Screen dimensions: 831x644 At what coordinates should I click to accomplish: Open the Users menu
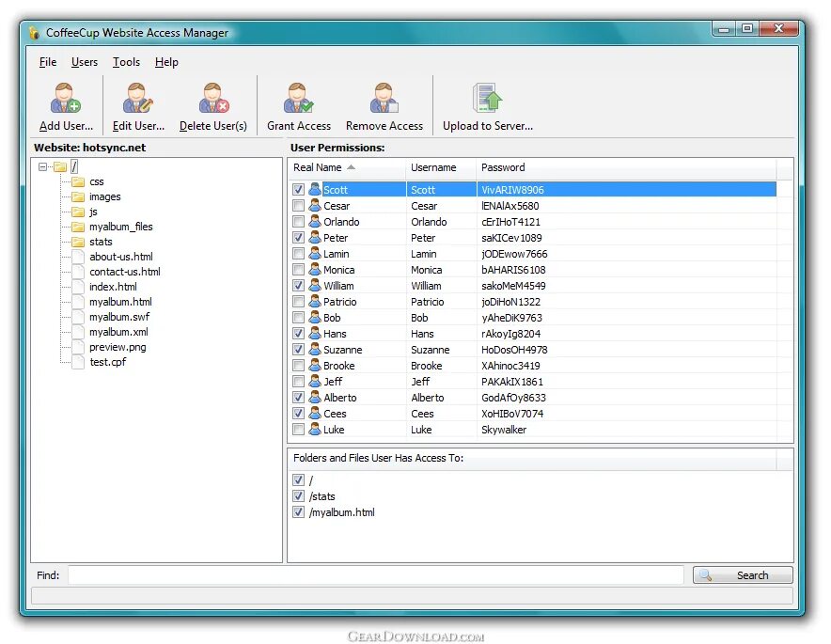coord(85,62)
